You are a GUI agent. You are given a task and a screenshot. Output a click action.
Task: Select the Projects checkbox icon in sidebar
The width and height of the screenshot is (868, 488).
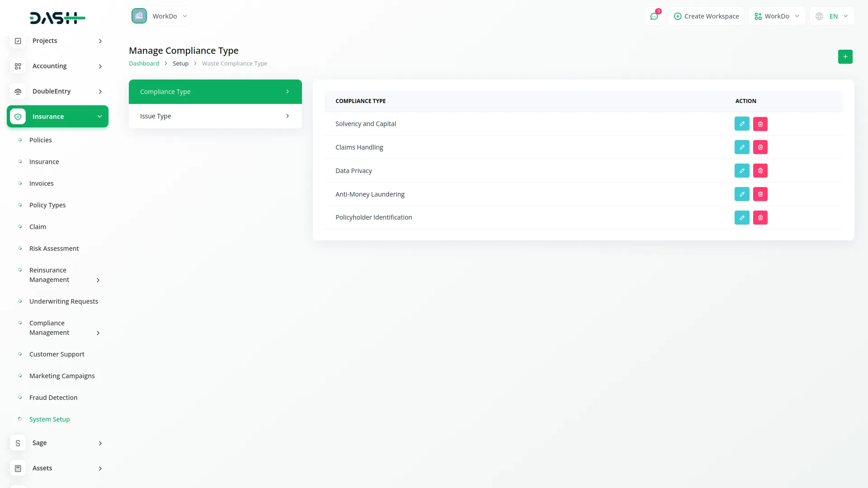(18, 41)
